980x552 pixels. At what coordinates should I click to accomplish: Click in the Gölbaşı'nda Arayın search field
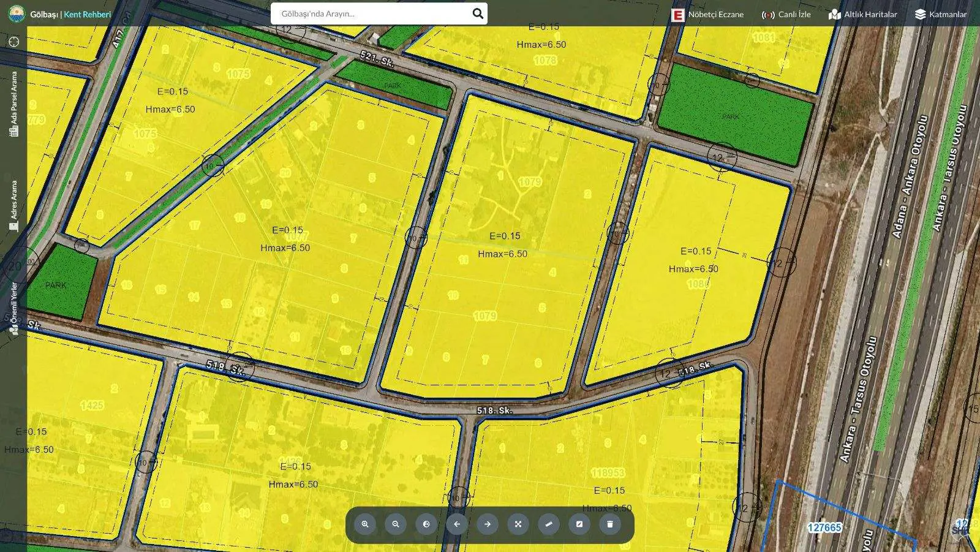[371, 13]
